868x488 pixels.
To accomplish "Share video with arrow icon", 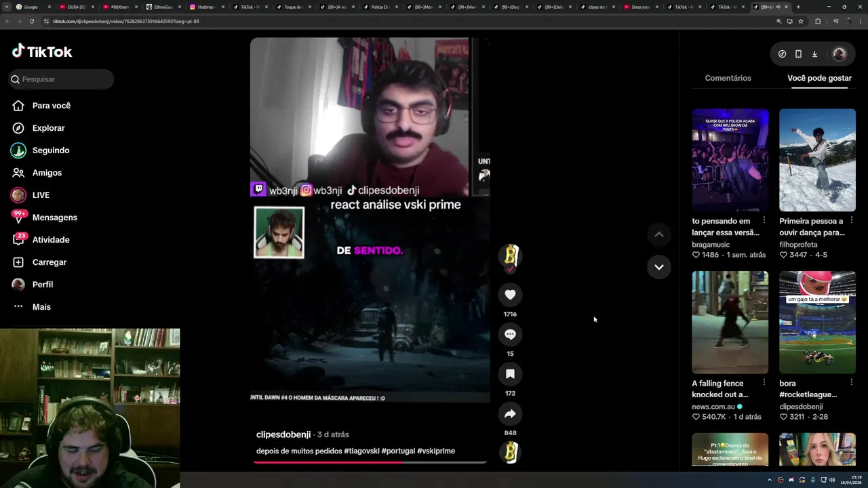I will (510, 413).
